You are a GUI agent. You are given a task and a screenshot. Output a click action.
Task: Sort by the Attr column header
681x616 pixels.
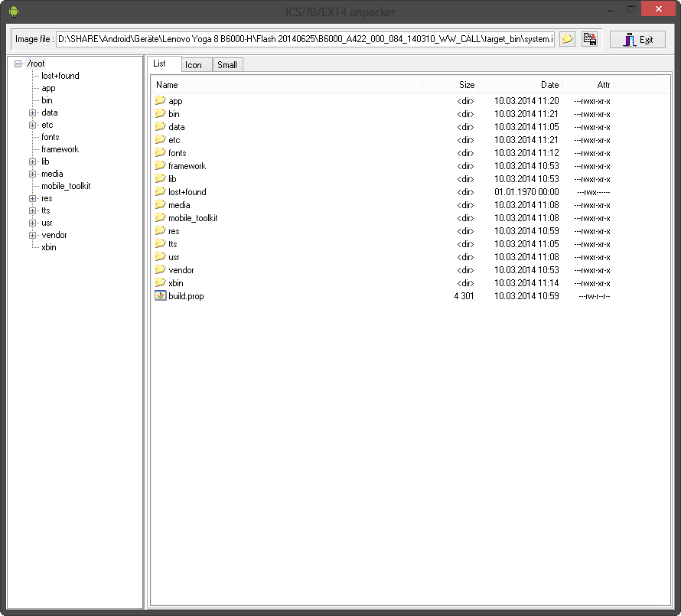click(x=588, y=85)
